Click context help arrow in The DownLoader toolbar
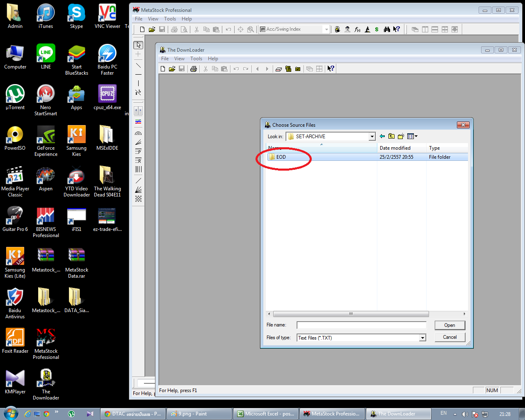 tap(331, 68)
